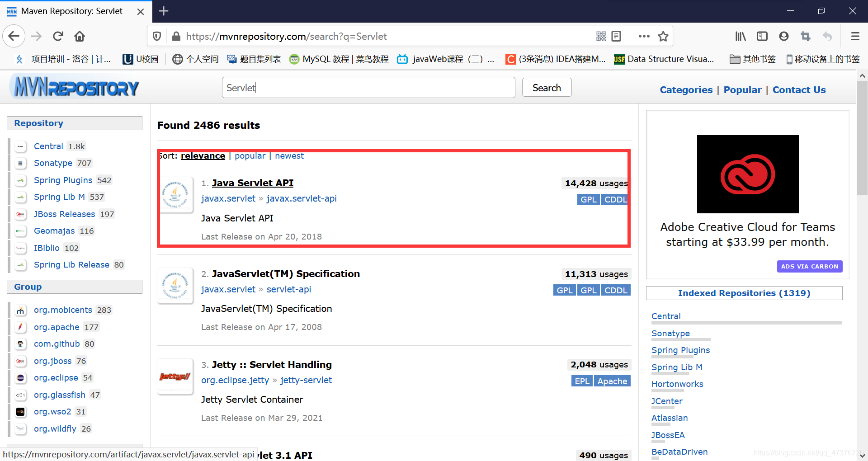
Task: Open the 其他书签 bookmarks folder
Action: [753, 59]
